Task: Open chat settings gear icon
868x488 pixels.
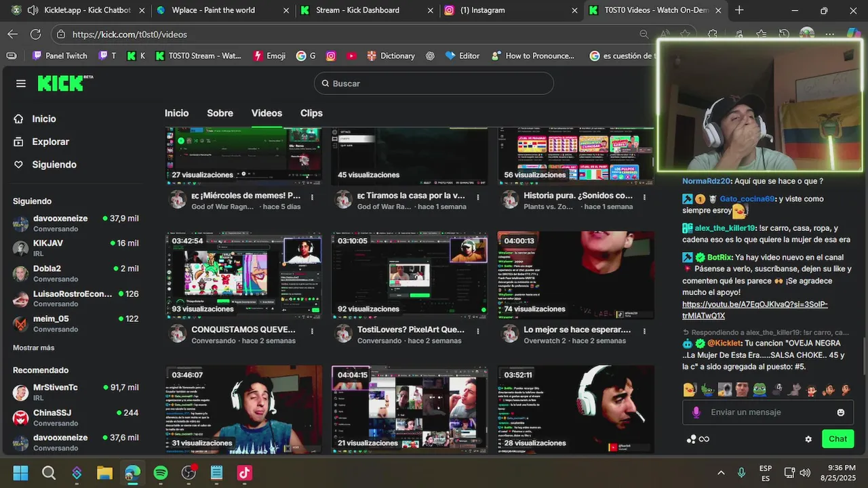Action: pyautogui.click(x=808, y=439)
